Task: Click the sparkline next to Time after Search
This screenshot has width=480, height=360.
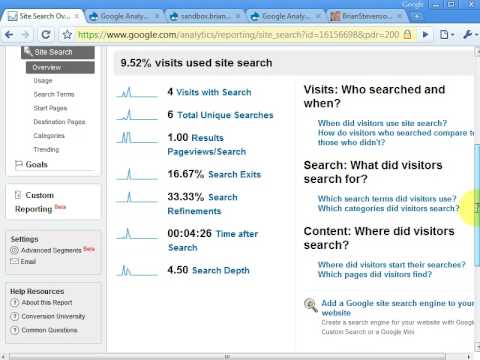Action: pyautogui.click(x=137, y=234)
